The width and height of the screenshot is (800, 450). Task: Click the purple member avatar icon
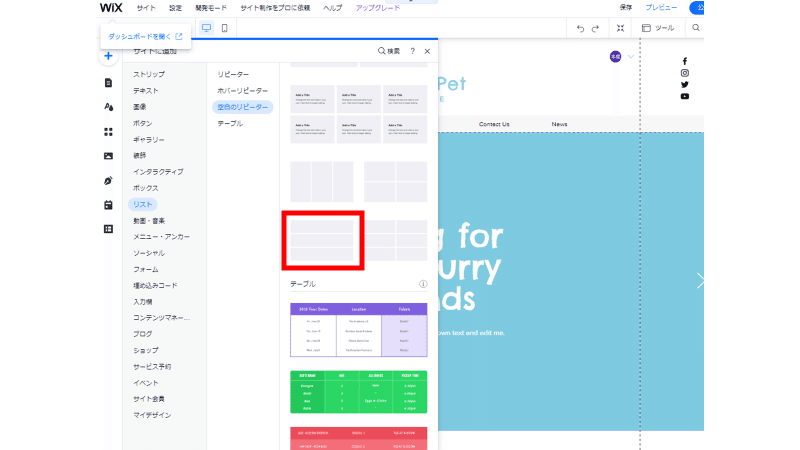pyautogui.click(x=615, y=57)
